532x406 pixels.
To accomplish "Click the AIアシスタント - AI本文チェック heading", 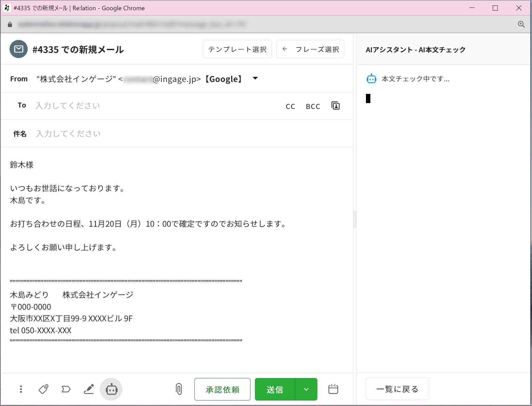I will coord(415,50).
